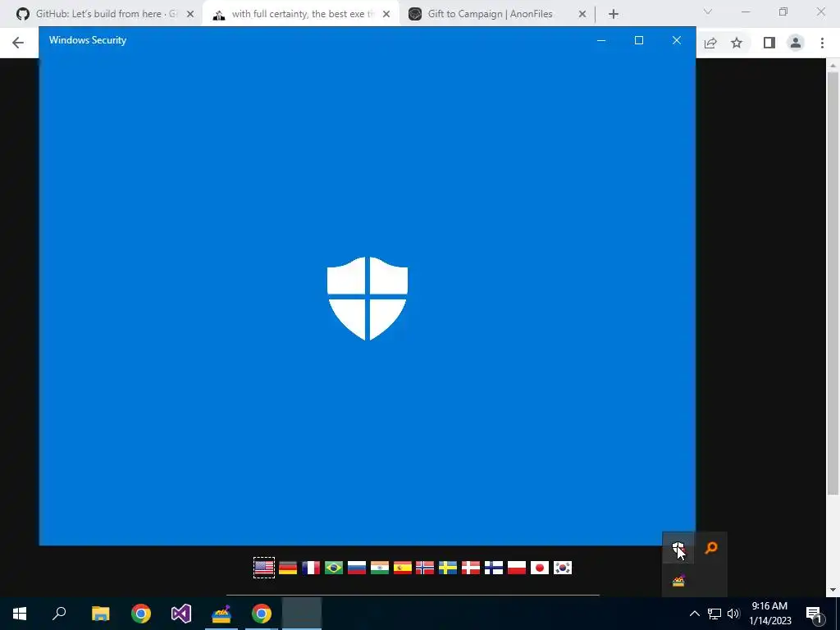
Task: Go back in Chrome
Action: [x=18, y=43]
